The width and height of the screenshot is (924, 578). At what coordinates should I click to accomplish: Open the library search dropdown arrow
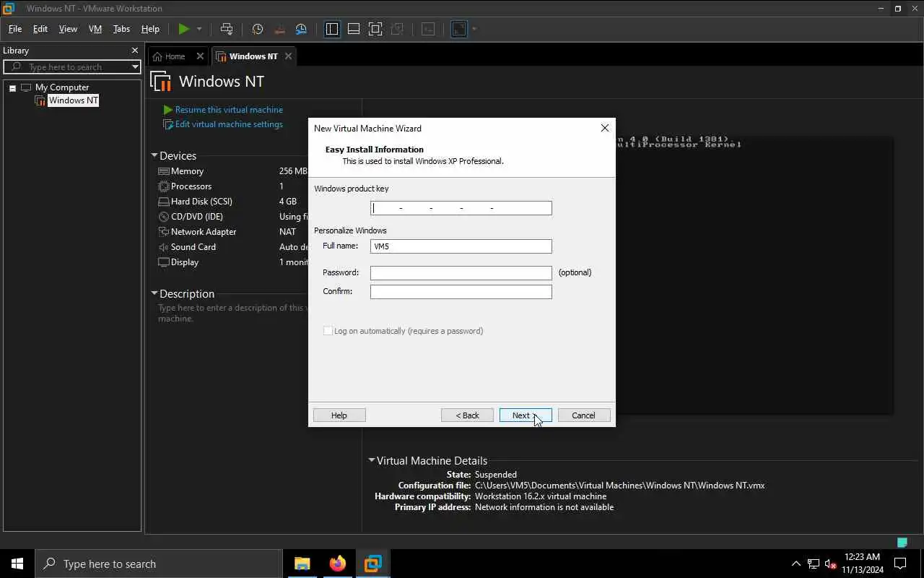point(135,66)
